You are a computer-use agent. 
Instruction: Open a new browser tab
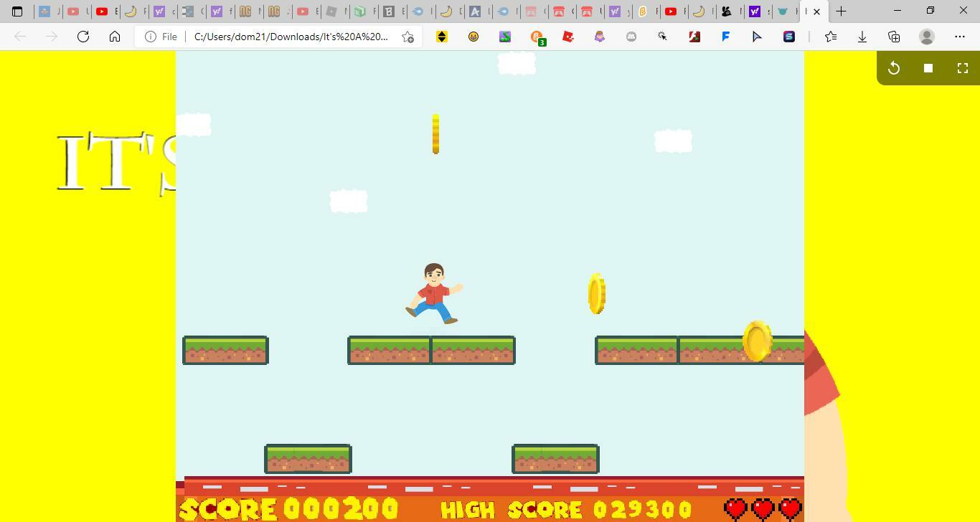(x=841, y=11)
